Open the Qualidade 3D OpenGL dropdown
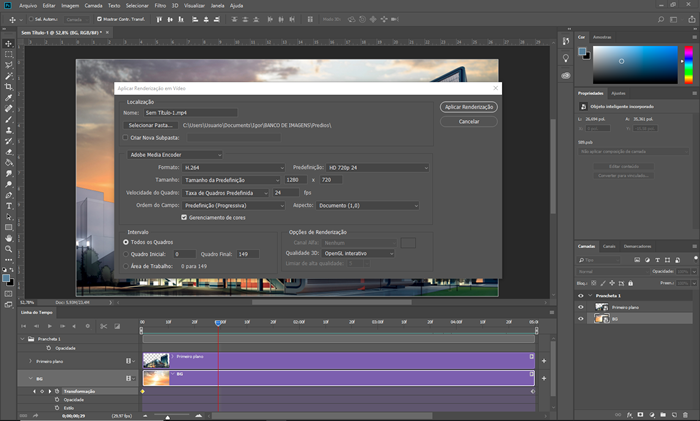The width and height of the screenshot is (700, 421). point(358,253)
